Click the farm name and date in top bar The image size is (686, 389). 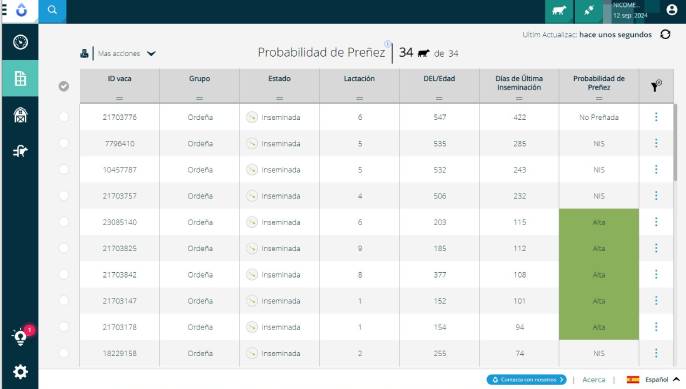630,11
